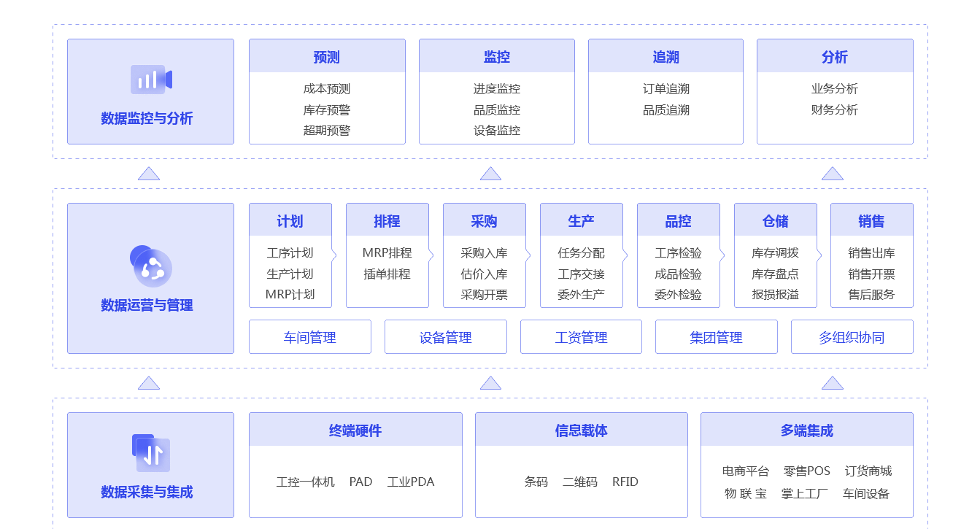Open the 多组织协同 button
Screen dimensions: 980x529
point(852,337)
